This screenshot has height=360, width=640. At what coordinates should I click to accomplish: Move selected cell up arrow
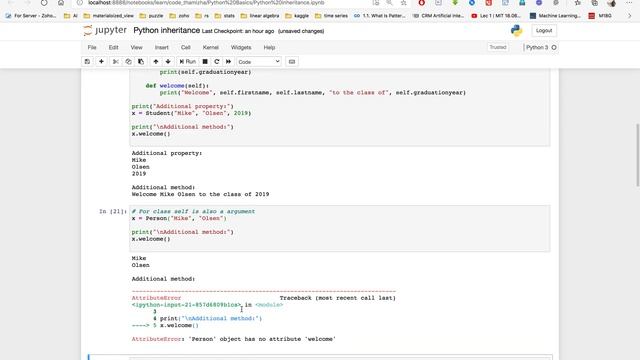point(156,62)
